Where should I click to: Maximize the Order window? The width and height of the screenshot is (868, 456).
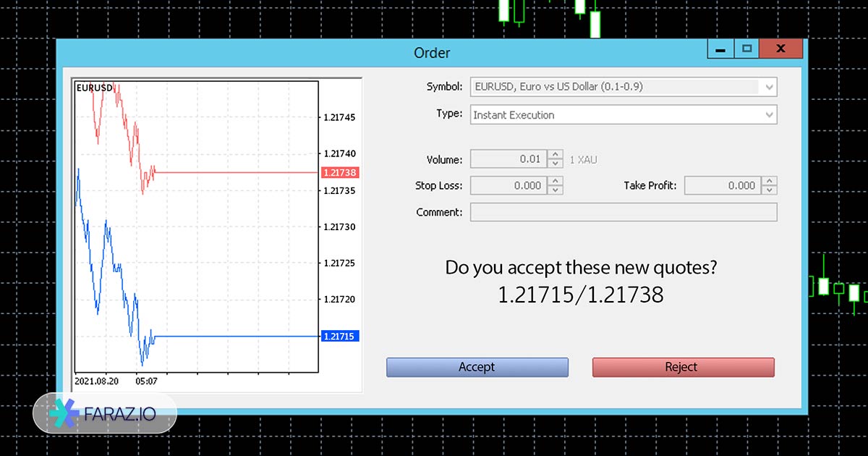pos(746,49)
